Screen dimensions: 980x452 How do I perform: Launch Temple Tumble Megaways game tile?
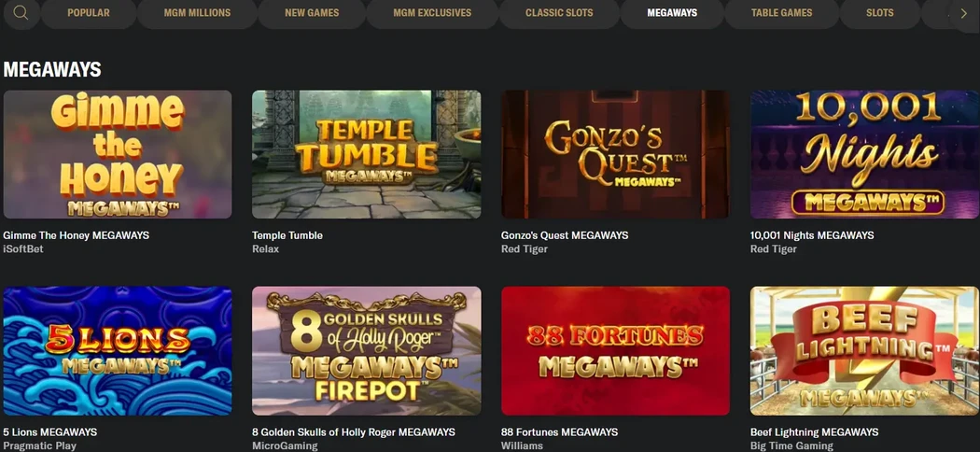tap(366, 154)
